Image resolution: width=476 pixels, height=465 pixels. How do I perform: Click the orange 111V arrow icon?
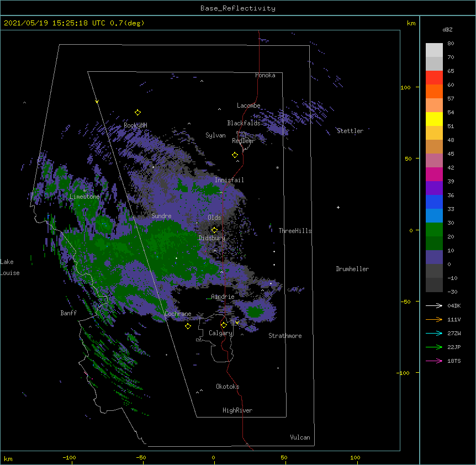point(434,319)
